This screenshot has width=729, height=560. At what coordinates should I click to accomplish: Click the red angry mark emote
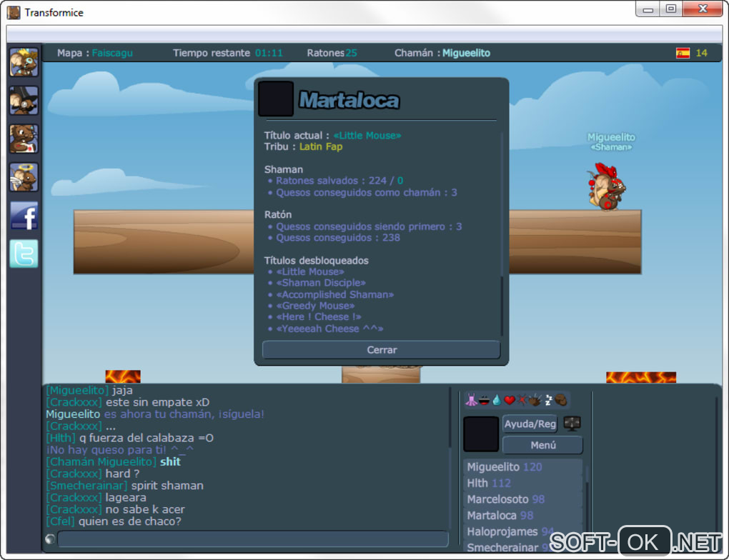522,400
